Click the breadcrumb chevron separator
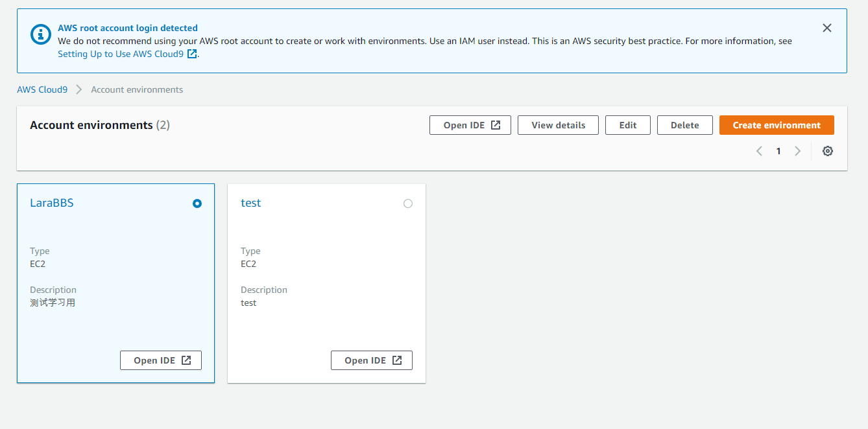 pyautogui.click(x=79, y=89)
